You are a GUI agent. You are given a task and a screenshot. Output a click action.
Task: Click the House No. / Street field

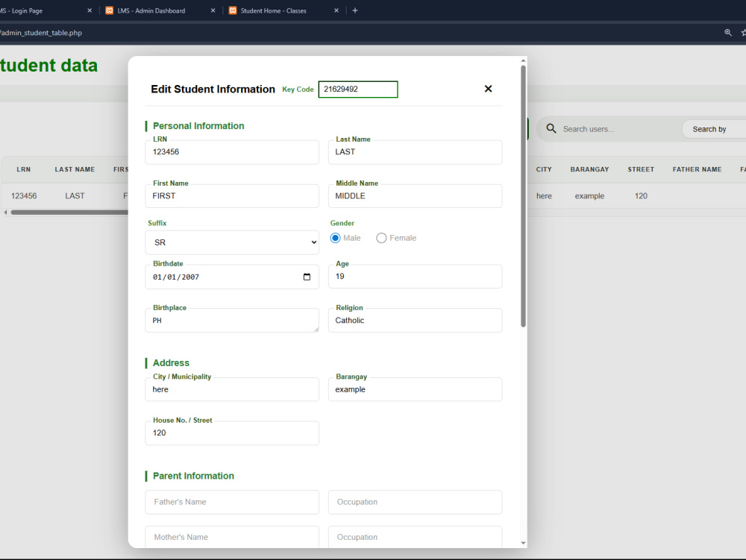(232, 433)
